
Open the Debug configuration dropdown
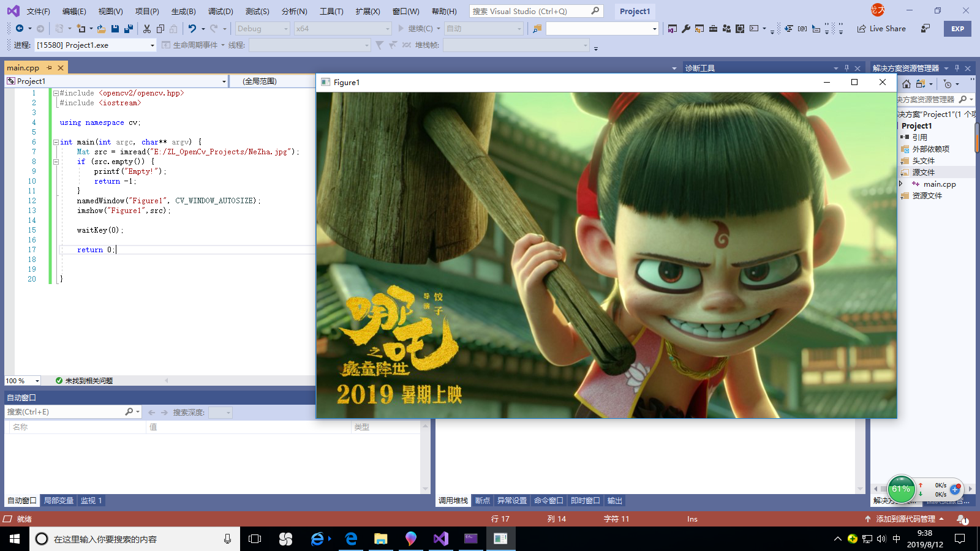click(x=262, y=28)
